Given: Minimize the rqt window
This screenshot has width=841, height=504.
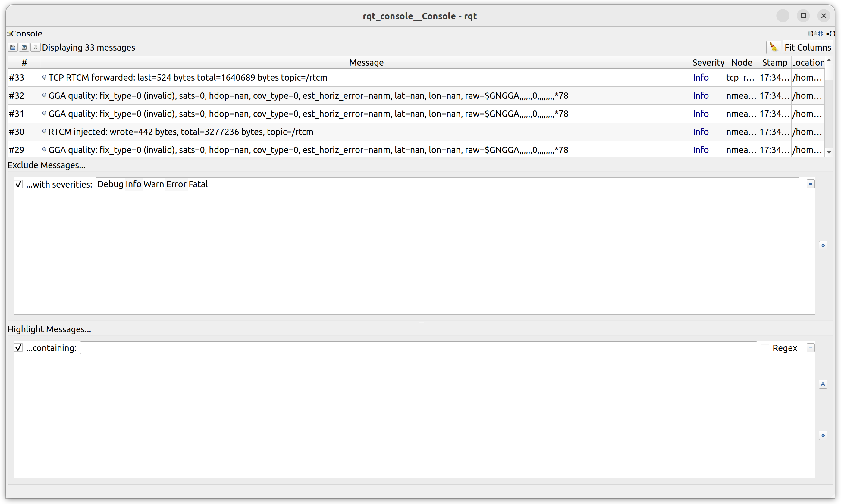Looking at the screenshot, I should (783, 16).
